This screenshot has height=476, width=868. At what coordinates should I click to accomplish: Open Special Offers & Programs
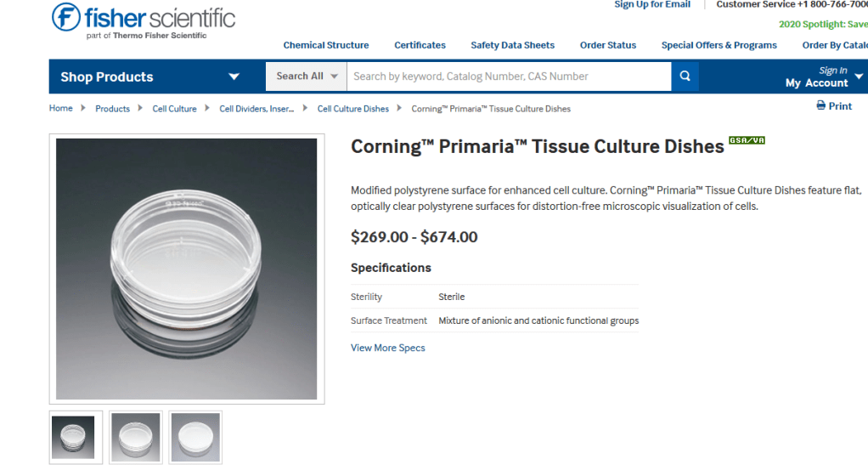point(719,45)
